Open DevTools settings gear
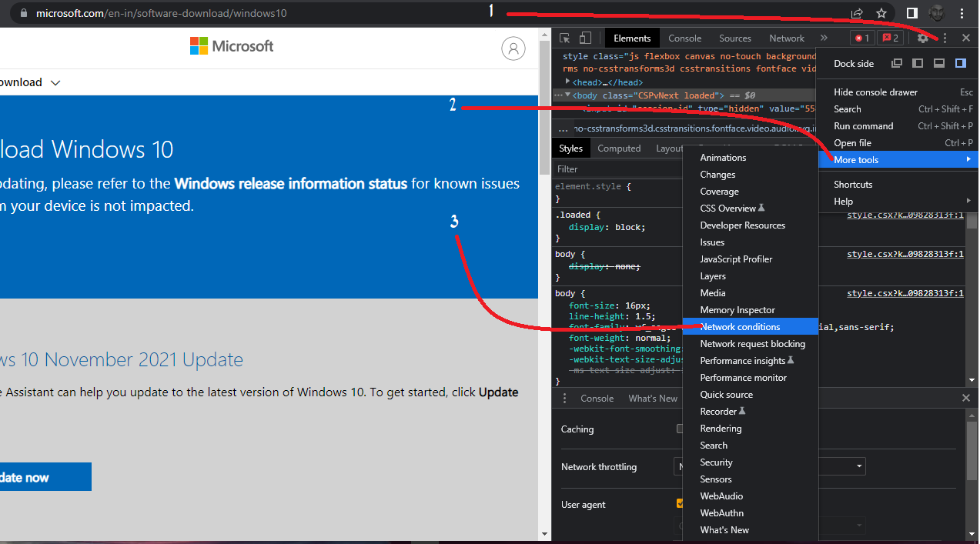The image size is (980, 544). coord(923,38)
